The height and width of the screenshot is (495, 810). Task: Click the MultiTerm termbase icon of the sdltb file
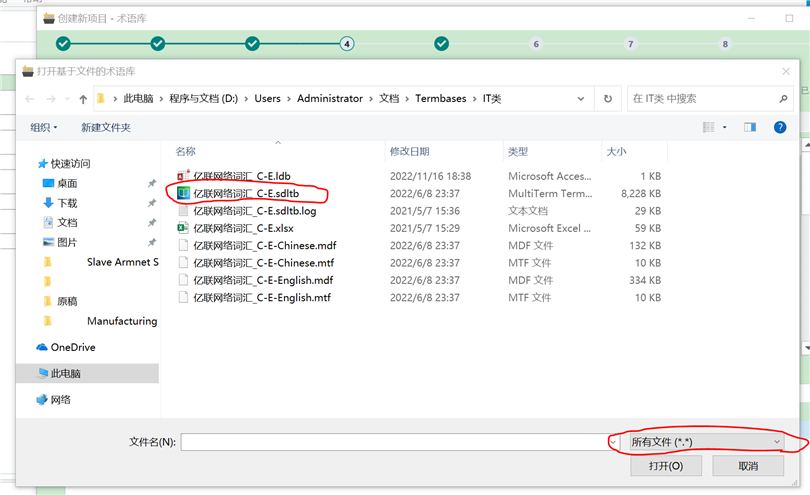[x=183, y=193]
